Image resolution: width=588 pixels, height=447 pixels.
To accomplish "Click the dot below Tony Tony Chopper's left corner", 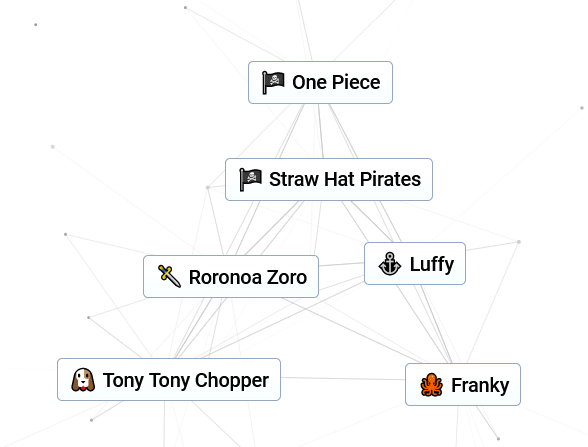I will 92,420.
